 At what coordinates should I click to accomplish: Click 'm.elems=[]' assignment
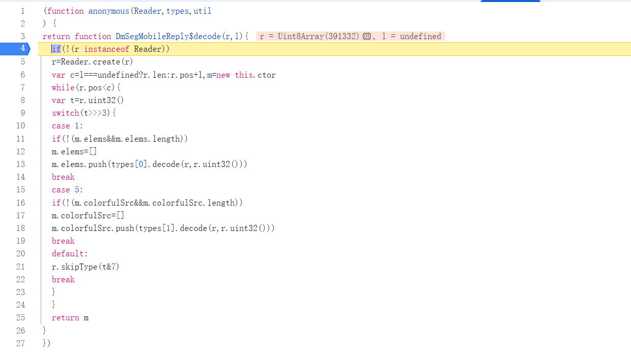click(74, 151)
